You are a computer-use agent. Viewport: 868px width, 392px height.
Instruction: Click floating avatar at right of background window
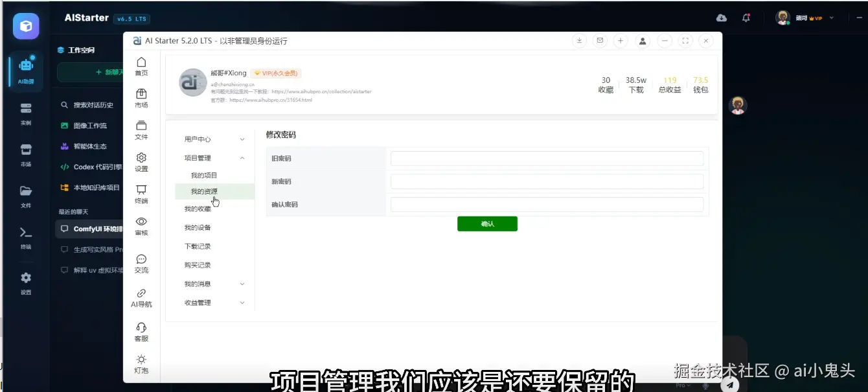pyautogui.click(x=738, y=106)
